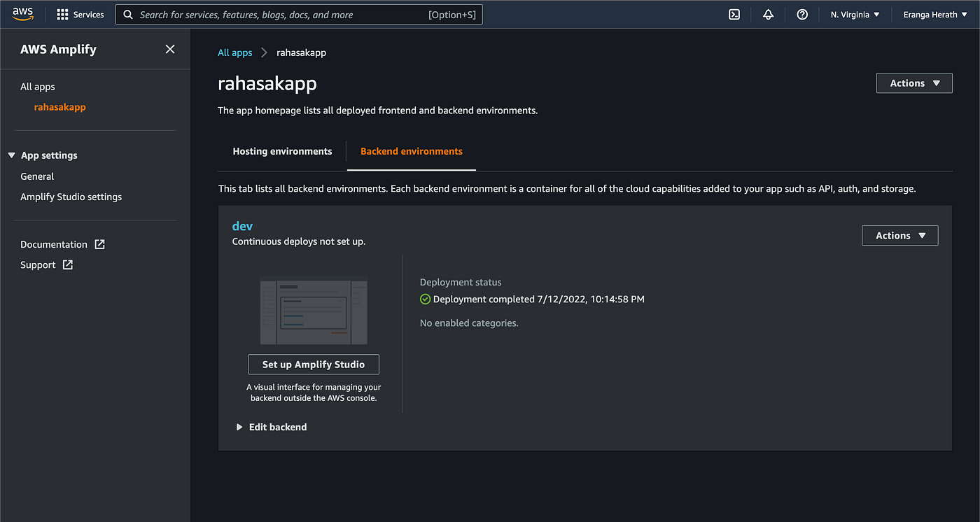Viewport: 980px width, 522px height.
Task: Click the Deployment completed timestamp text
Action: click(x=539, y=299)
